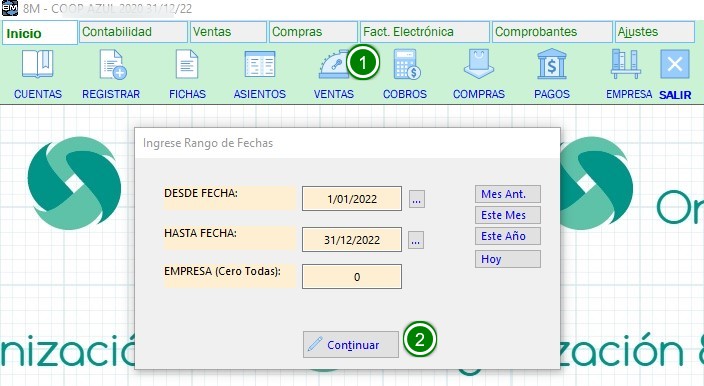Open the CUENTAS book icon
The width and height of the screenshot is (704, 386).
(x=38, y=64)
